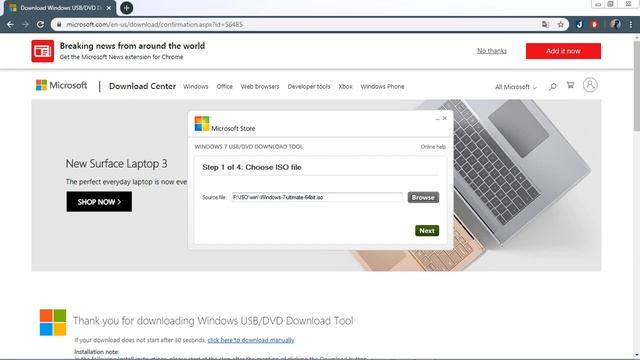Sign in via account avatar icon
640x360 pixels.
(590, 85)
